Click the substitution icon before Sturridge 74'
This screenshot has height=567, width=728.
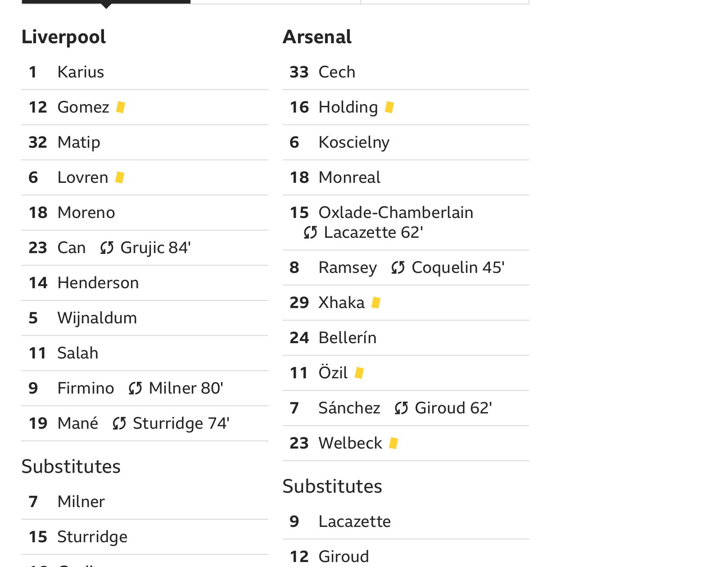click(x=119, y=423)
